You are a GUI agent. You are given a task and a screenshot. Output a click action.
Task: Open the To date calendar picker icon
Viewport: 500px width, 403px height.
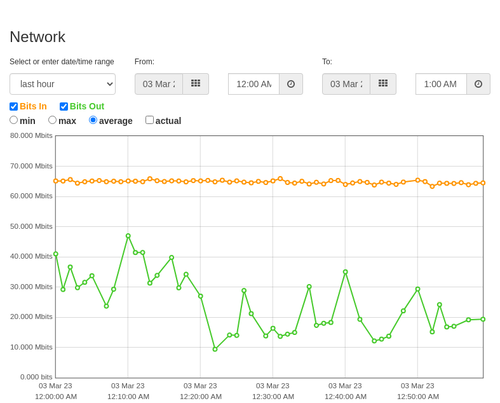pos(383,84)
